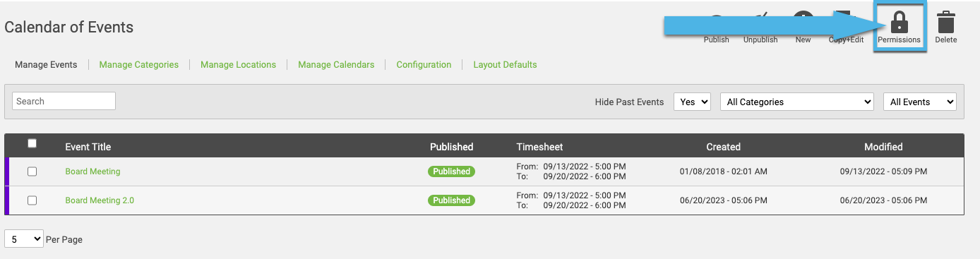This screenshot has width=980, height=259.
Task: Open the Board Meeting 2.0 link
Action: pos(100,200)
